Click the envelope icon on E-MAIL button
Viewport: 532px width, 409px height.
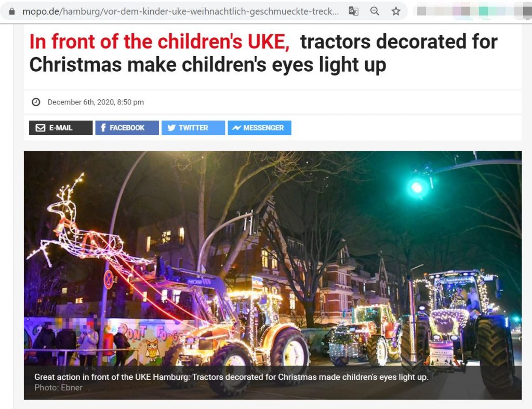[41, 128]
